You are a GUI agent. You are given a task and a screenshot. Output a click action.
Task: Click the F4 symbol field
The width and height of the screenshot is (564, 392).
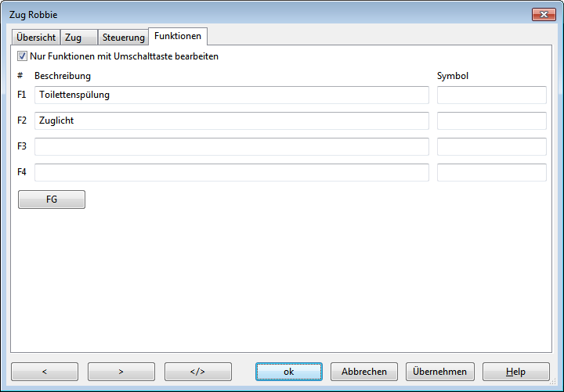coord(491,172)
